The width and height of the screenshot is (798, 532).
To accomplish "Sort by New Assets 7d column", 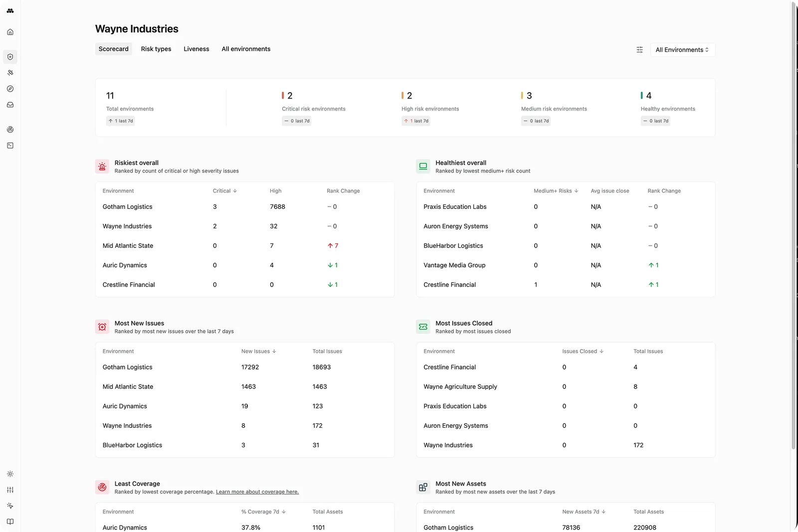I will [x=584, y=512].
